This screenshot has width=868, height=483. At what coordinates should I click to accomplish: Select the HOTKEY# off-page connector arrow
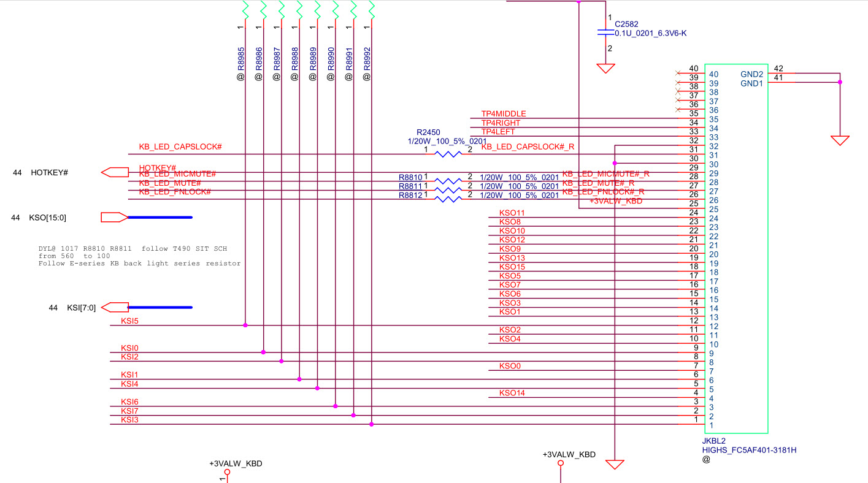[114, 173]
